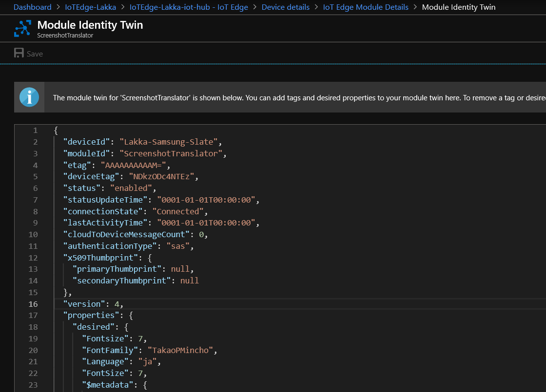Click the "FontFamily" key
This screenshot has width=546, height=392.
pos(110,350)
